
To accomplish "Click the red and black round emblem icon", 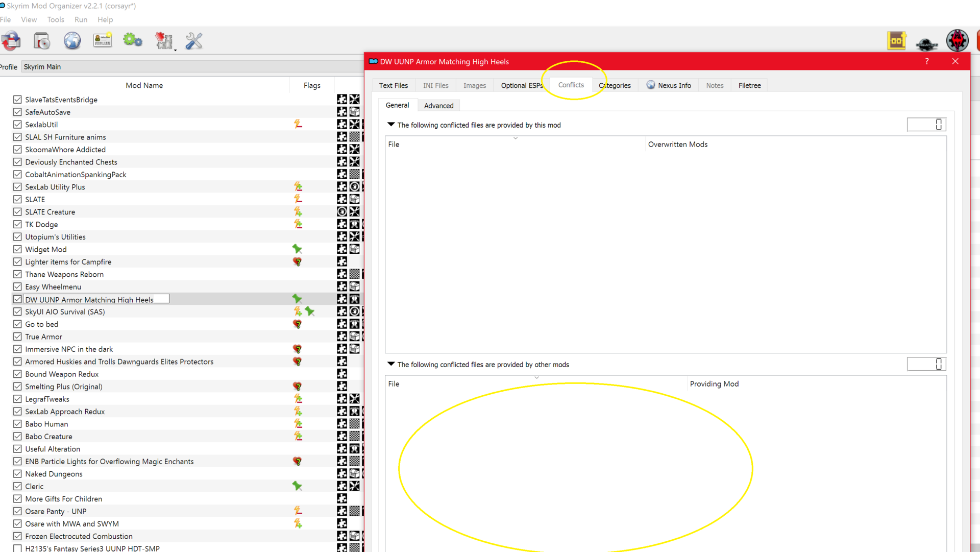I will tap(958, 40).
